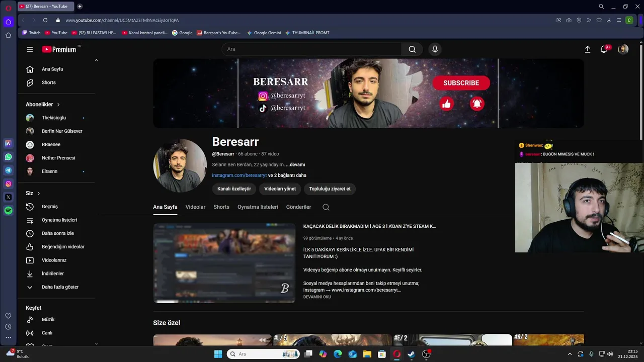Open the create/upload video icon
644x362 pixels.
click(587, 49)
